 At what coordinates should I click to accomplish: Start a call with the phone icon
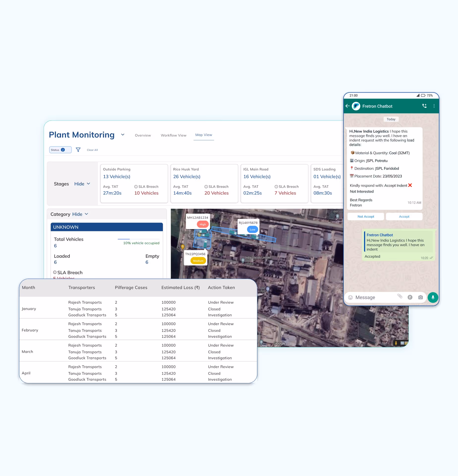(x=425, y=106)
